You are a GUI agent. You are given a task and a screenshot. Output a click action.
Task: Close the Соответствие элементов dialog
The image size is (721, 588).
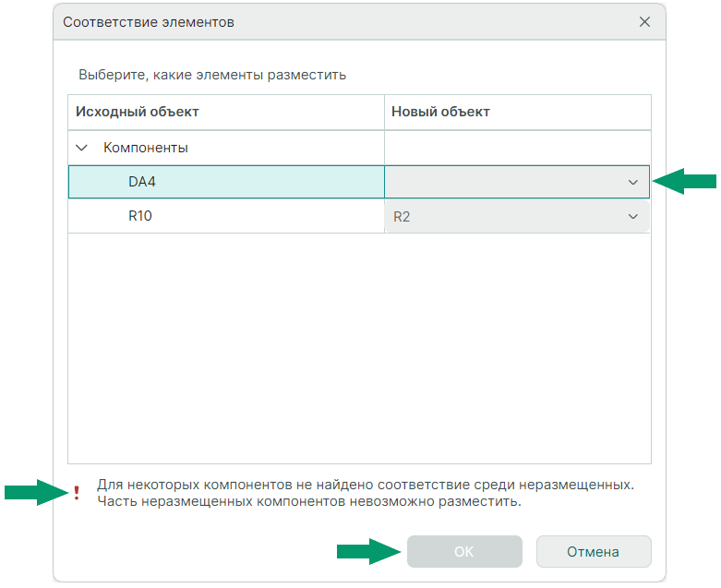click(644, 21)
